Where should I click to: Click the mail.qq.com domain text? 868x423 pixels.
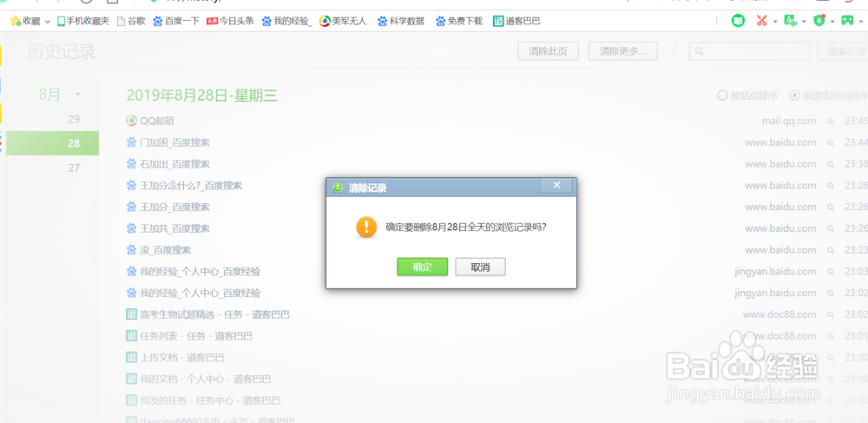pyautogui.click(x=789, y=121)
